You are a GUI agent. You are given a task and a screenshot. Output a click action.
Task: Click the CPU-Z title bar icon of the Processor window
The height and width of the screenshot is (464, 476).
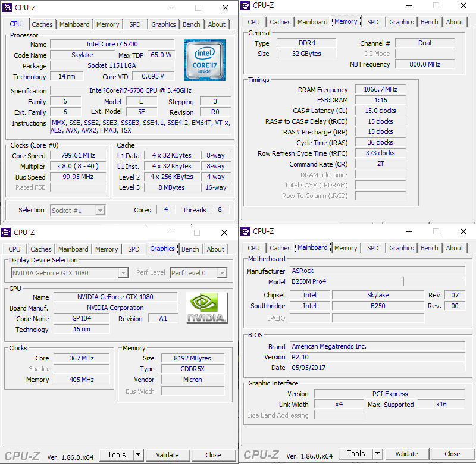7,8
